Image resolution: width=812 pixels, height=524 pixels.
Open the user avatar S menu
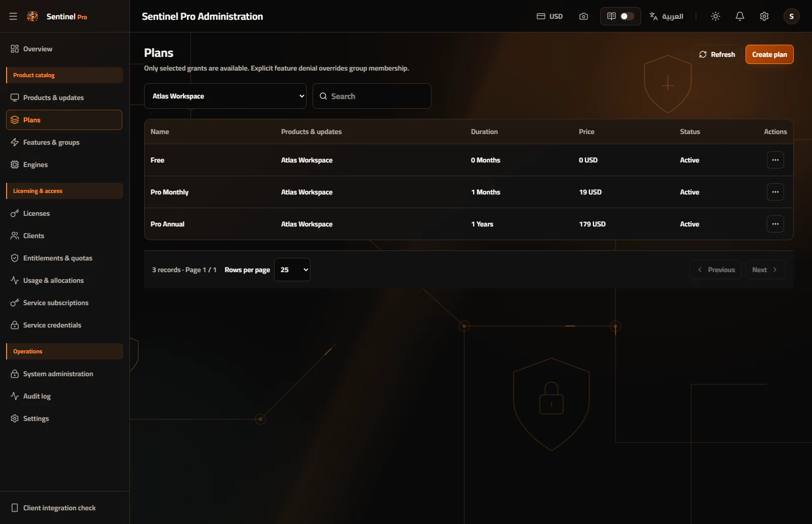[x=792, y=16]
